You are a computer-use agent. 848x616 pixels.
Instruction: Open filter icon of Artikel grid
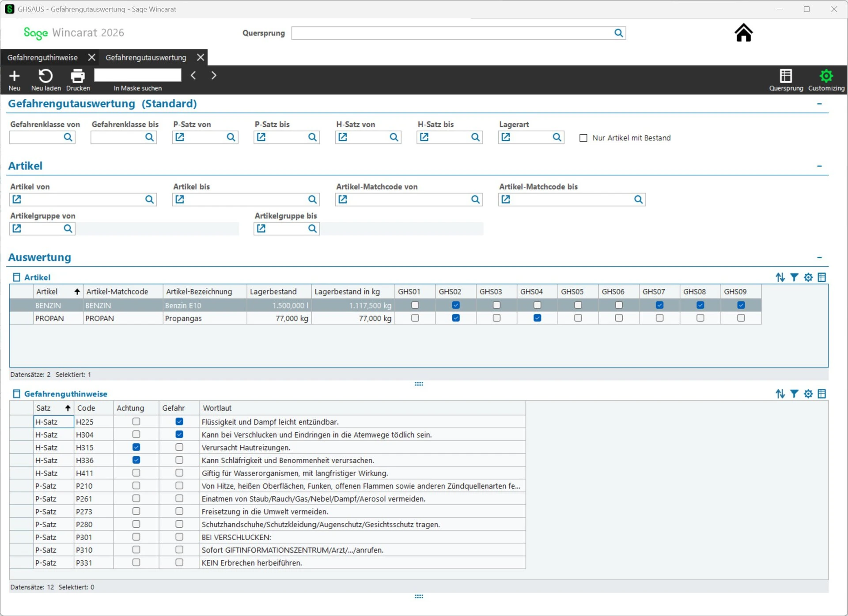794,277
